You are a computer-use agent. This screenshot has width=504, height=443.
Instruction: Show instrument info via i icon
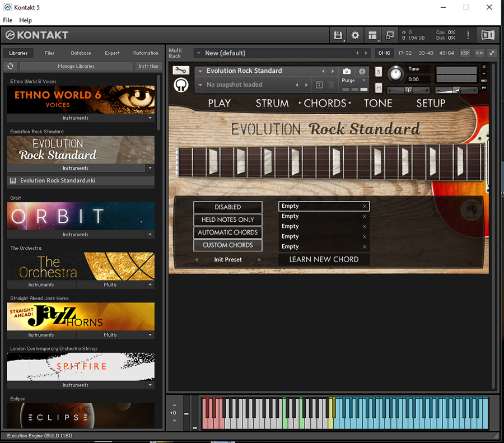pyautogui.click(x=362, y=71)
